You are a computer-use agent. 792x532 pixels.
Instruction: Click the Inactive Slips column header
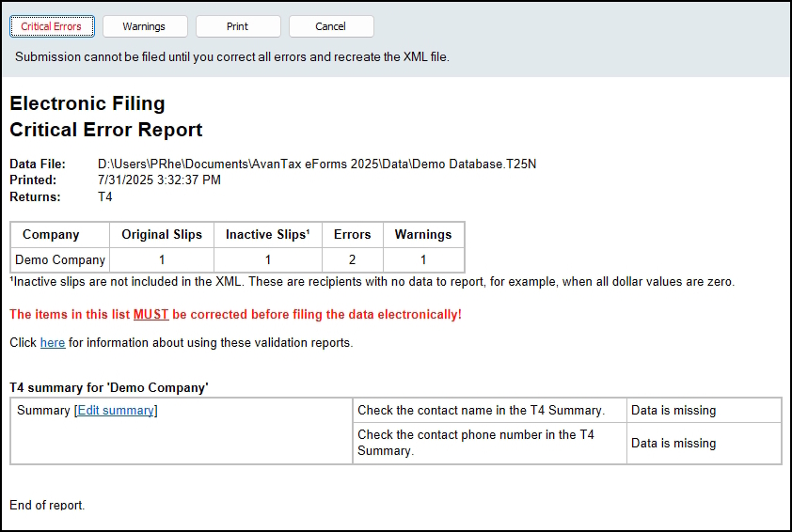(267, 235)
